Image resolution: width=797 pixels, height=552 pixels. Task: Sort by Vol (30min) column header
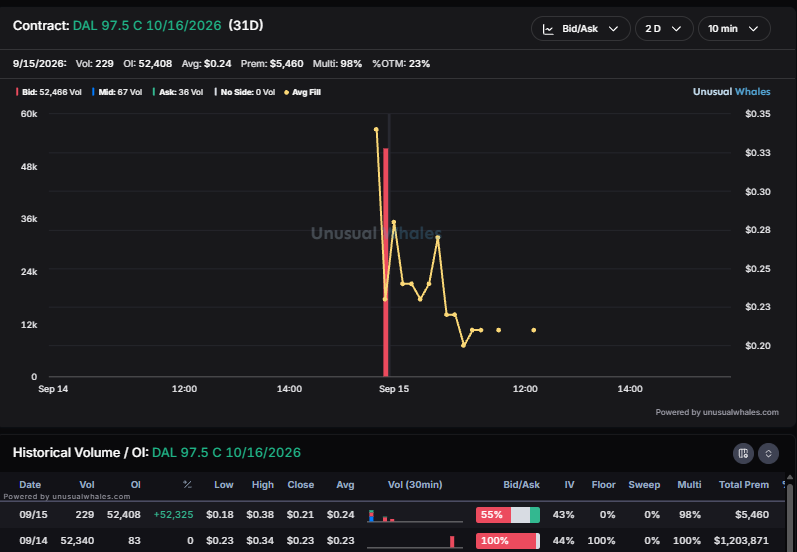point(415,484)
